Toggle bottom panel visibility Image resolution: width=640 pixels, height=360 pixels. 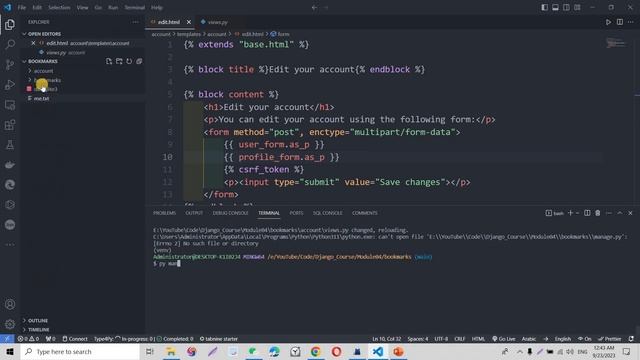(x=555, y=7)
